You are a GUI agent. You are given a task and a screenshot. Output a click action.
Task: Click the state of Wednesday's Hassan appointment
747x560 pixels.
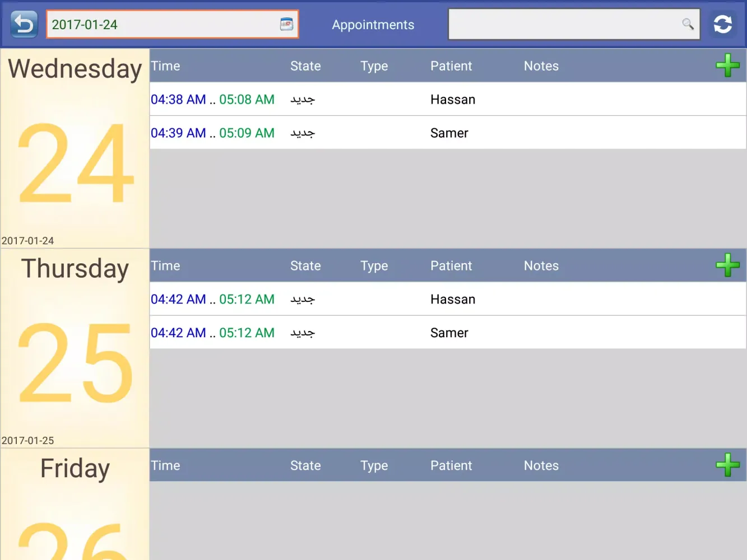(x=303, y=100)
